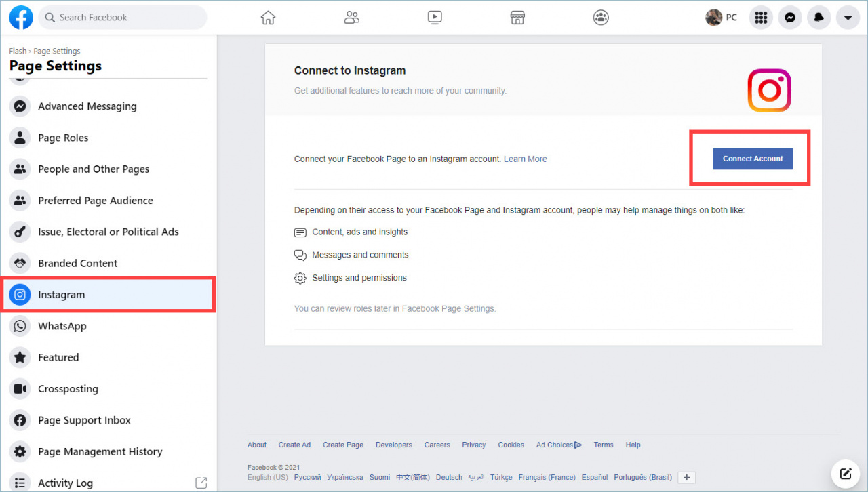Switch language to Deutsch
The image size is (868, 492).
point(449,477)
